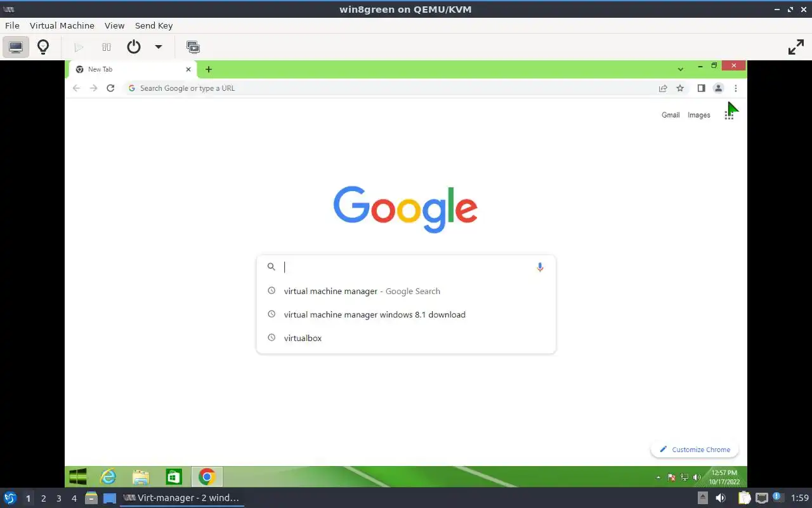Screen dimensions: 812x508
Task: Open the Virtual Machine menu
Action: [x=62, y=25]
